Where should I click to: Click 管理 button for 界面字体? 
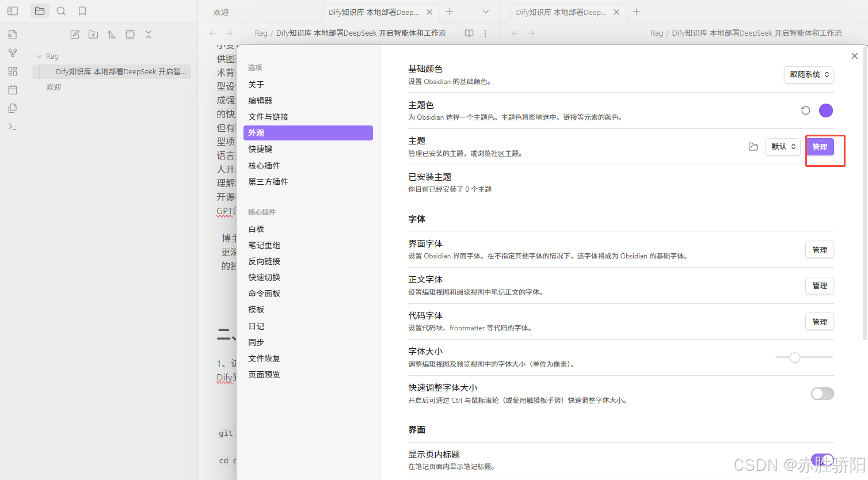(x=820, y=250)
